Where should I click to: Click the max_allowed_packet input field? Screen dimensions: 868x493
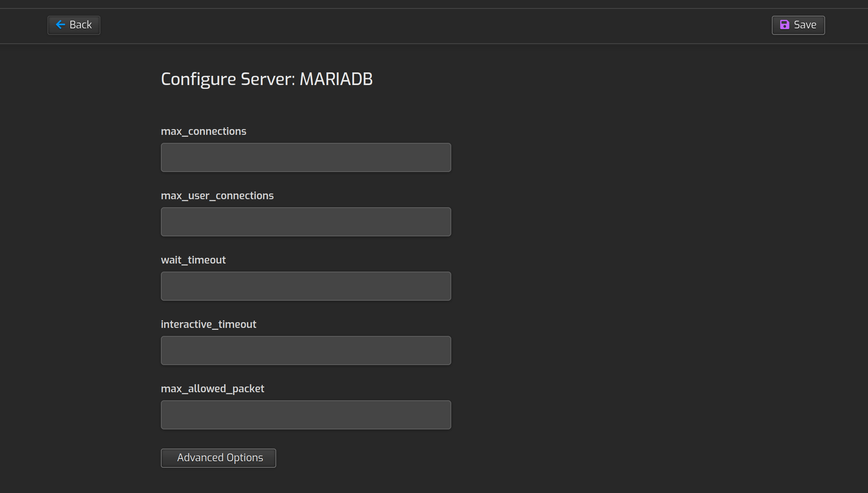306,414
